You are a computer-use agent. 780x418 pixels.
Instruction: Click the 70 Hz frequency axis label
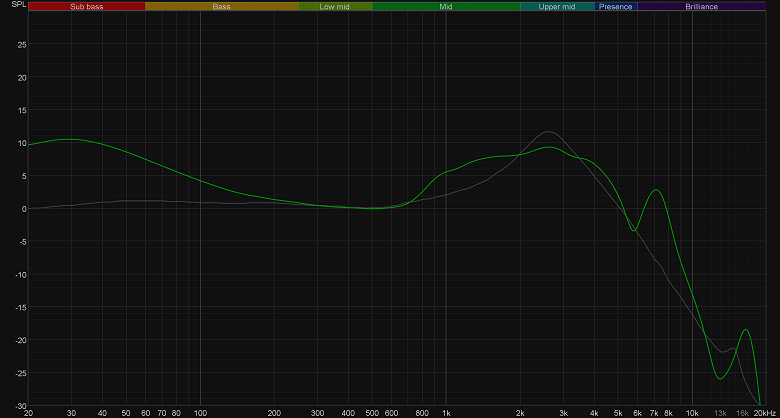click(162, 413)
